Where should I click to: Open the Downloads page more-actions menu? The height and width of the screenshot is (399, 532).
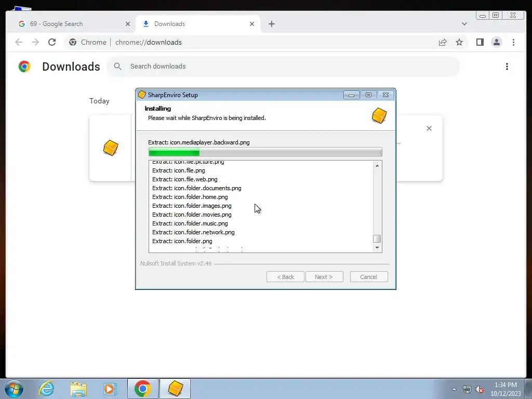(x=507, y=66)
